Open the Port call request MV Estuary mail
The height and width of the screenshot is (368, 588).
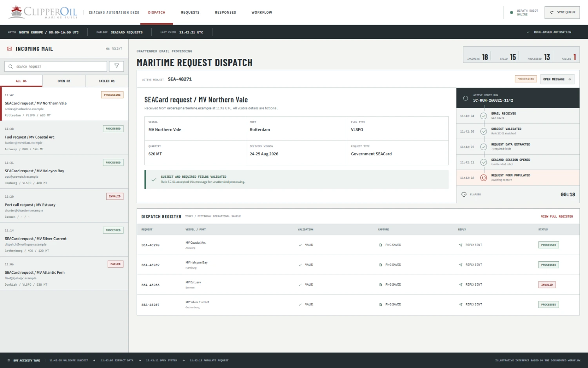(64, 206)
